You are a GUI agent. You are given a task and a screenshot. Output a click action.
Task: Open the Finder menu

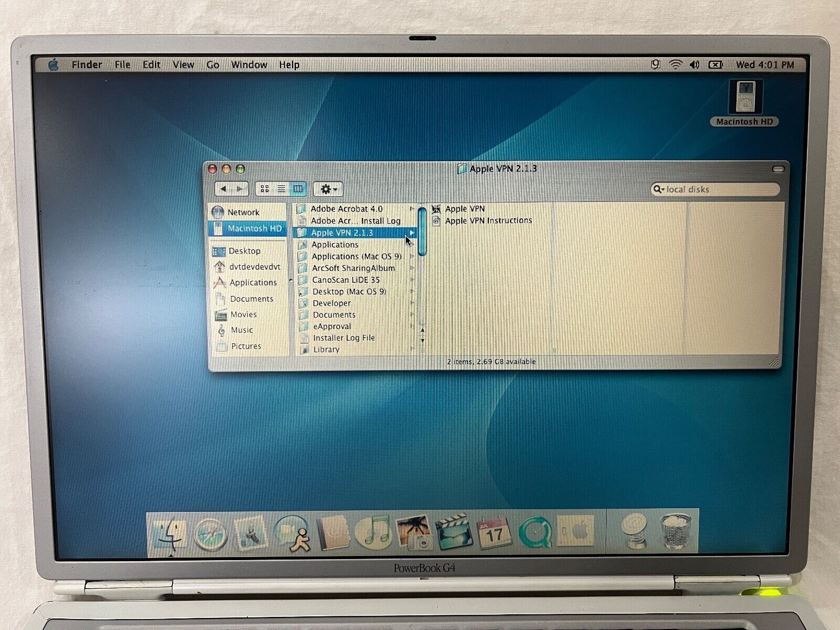[x=87, y=65]
